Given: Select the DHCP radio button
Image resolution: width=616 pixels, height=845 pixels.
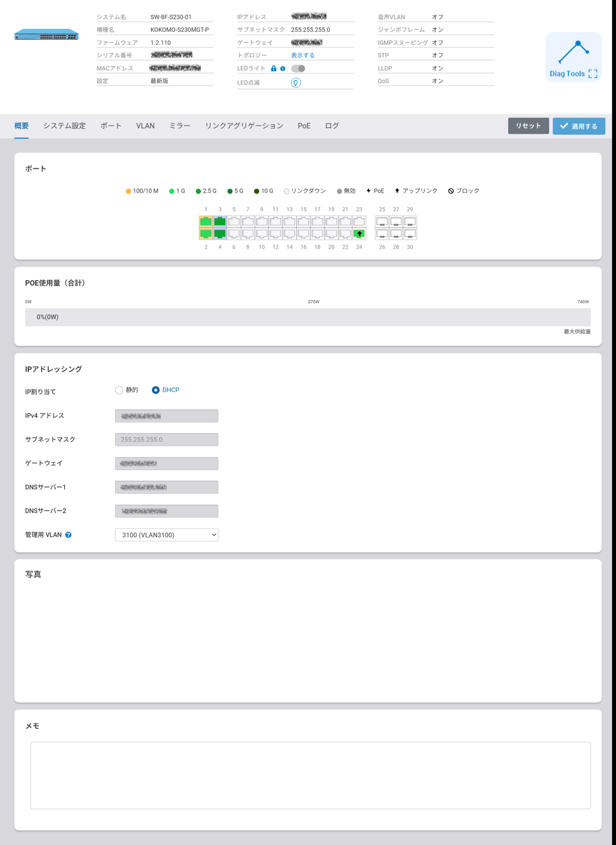Looking at the screenshot, I should point(156,390).
